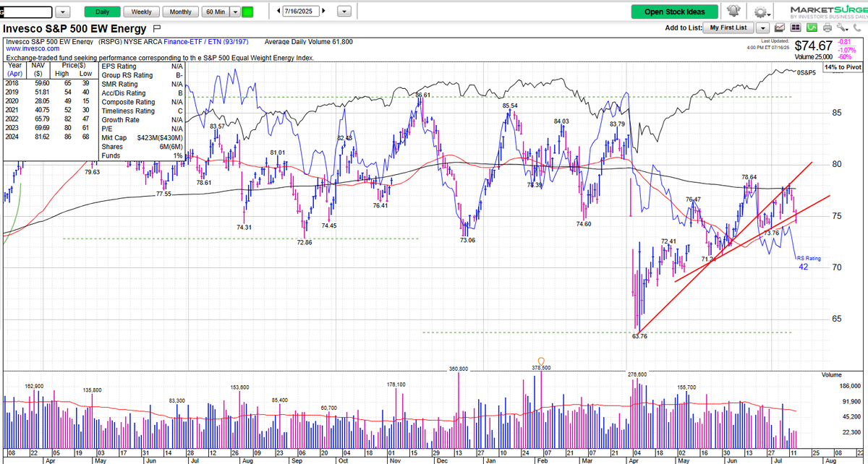Open the wrench tools menu
The width and height of the screenshot is (868, 464).
tap(841, 27)
